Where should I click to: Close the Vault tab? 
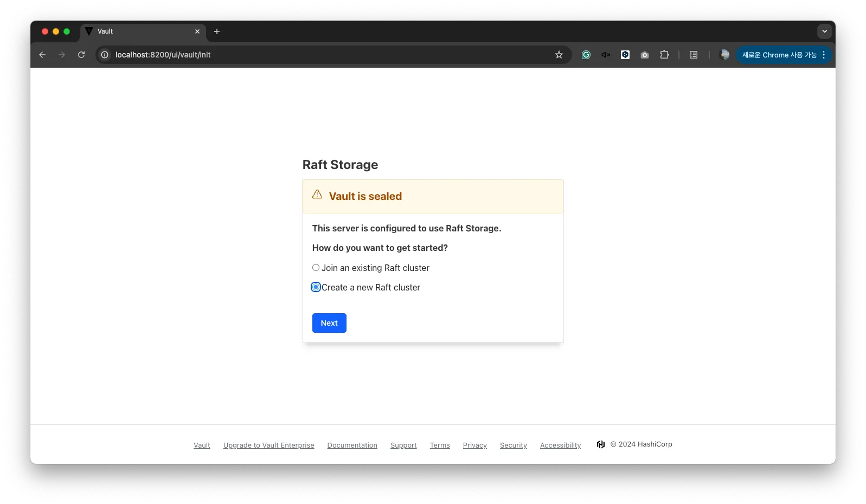point(197,31)
